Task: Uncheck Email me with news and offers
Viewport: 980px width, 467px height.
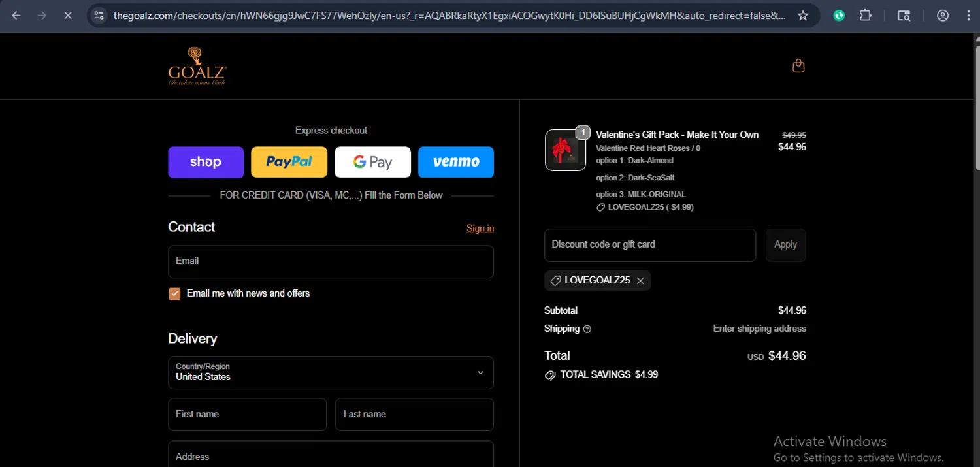Action: pos(174,294)
